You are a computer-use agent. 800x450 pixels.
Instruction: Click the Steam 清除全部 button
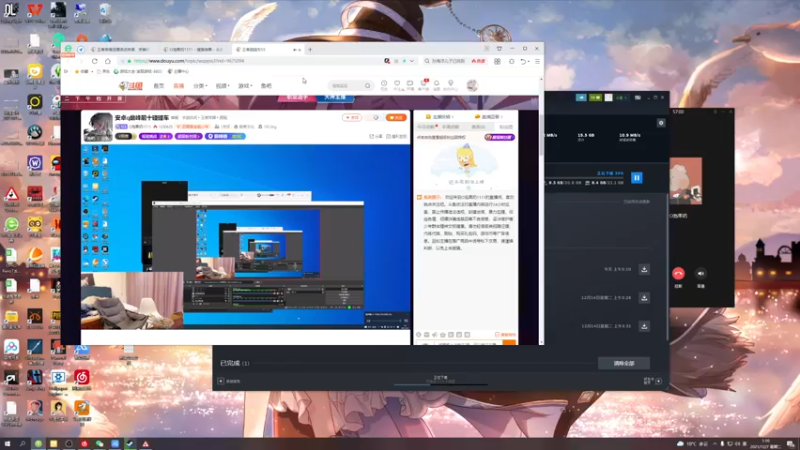point(623,363)
